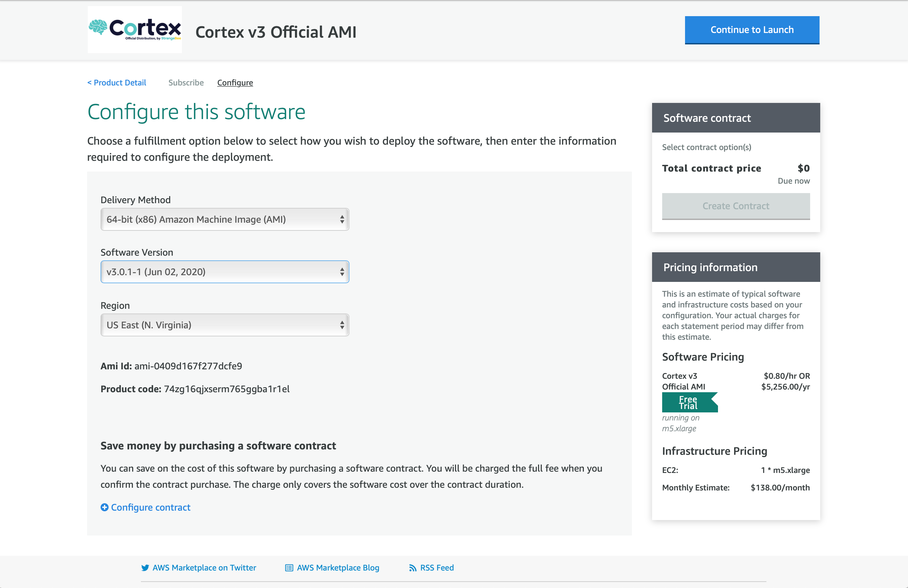Open the Delivery Method dropdown
The width and height of the screenshot is (908, 588).
coord(225,219)
